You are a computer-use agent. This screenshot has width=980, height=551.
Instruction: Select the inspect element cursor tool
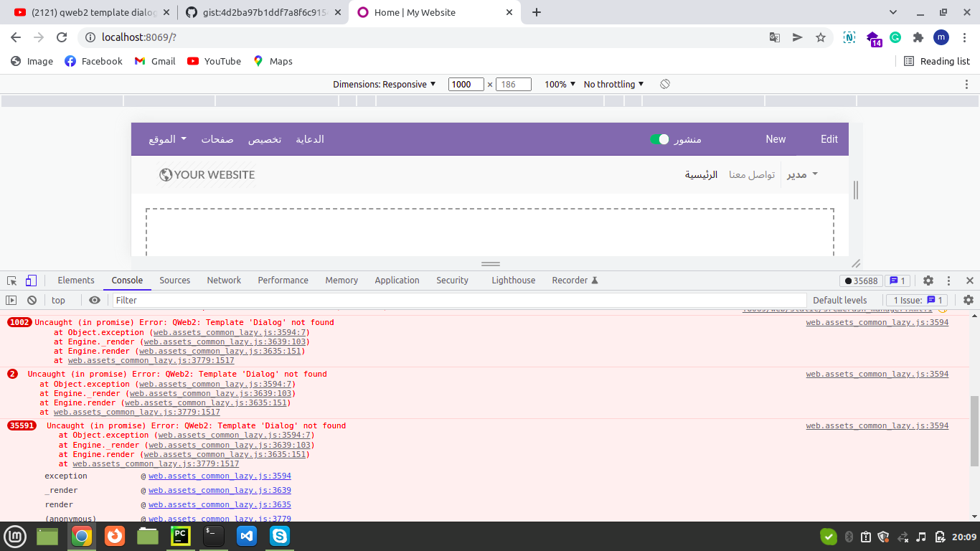(x=11, y=280)
